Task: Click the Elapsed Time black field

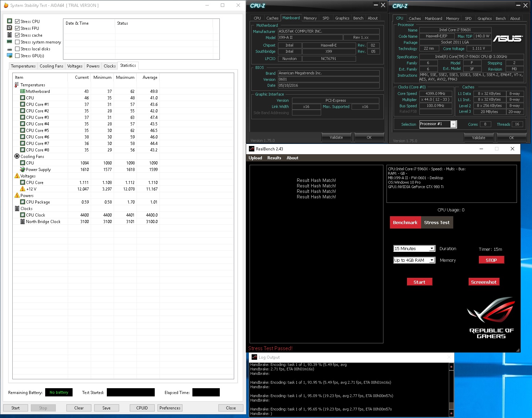Action: [x=206, y=392]
